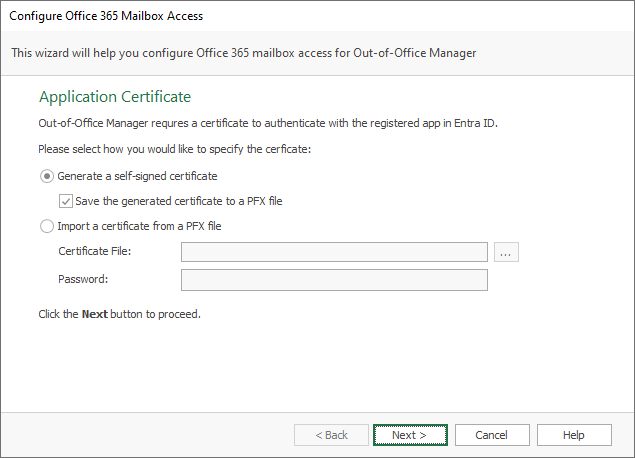Screen dimensions: 635x458
Task: Click the Password input field
Action: pos(334,280)
